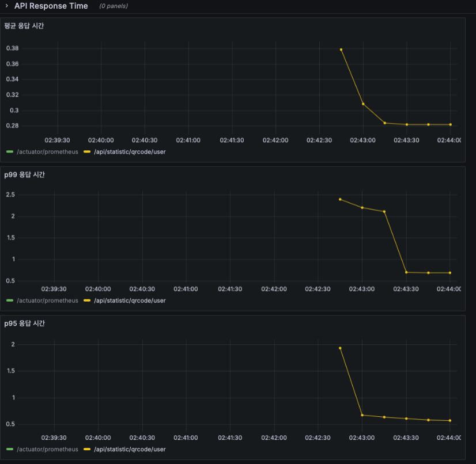Viewport: 476px width, 464px height.
Task: Click green color swatch in average response legend
Action: [10, 151]
